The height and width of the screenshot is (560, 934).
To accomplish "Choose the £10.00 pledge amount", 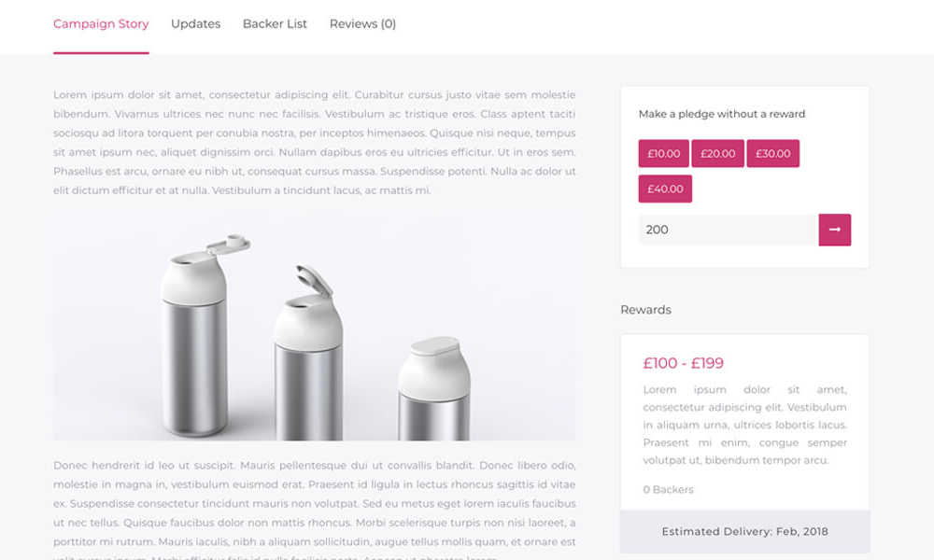I will (x=663, y=154).
